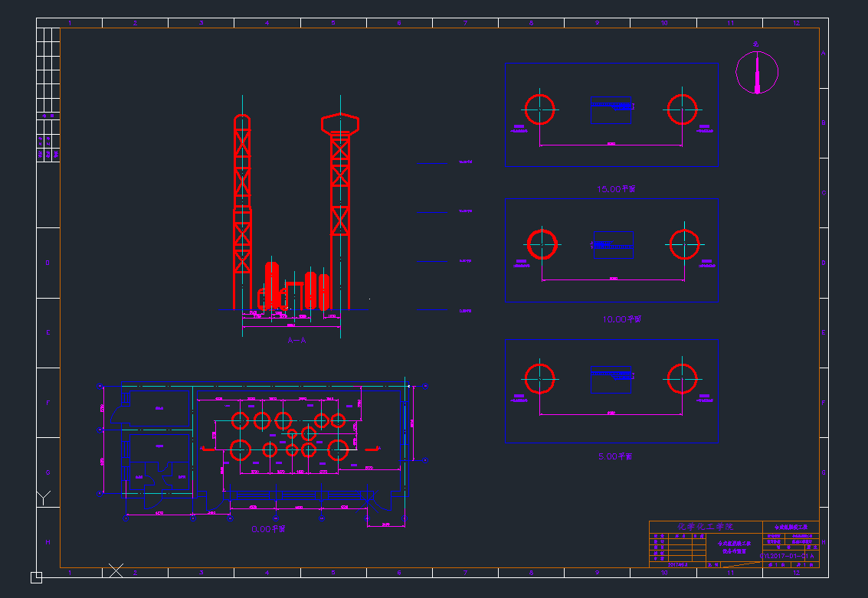Click the X crosshair marker below the drawing frame
This screenshot has height=598, width=868.
pyautogui.click(x=116, y=570)
